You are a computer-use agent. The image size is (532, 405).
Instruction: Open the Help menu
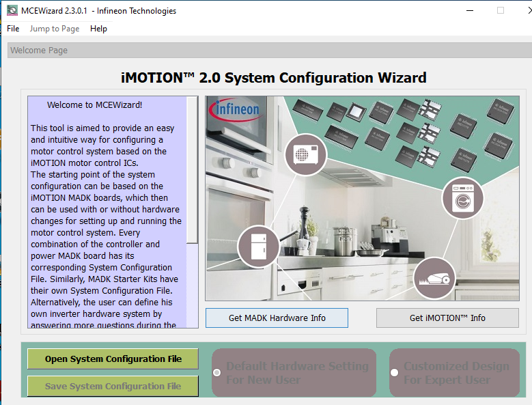pos(98,29)
